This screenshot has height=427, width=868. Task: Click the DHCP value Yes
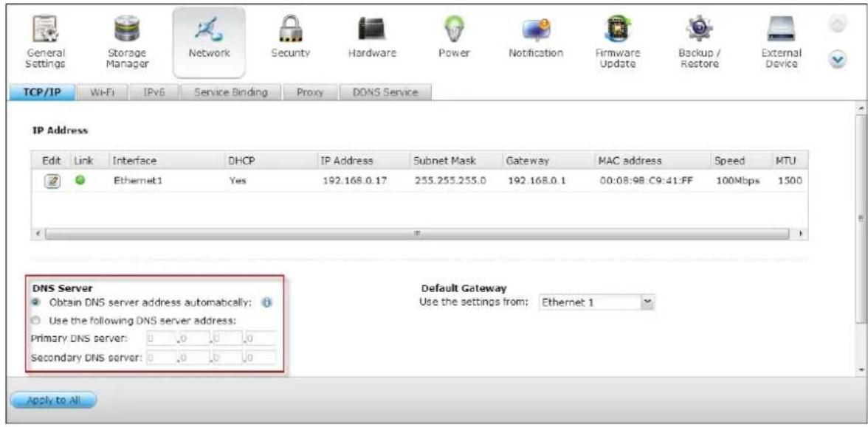[237, 181]
